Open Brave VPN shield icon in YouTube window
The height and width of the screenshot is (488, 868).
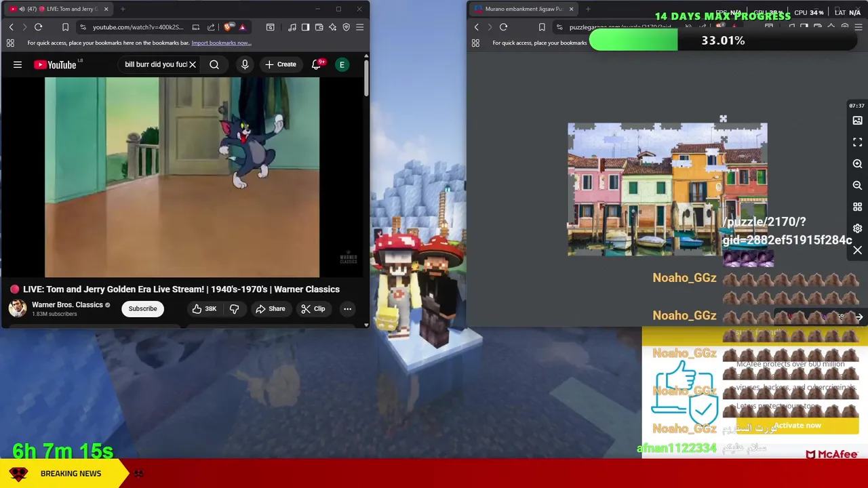(x=346, y=27)
